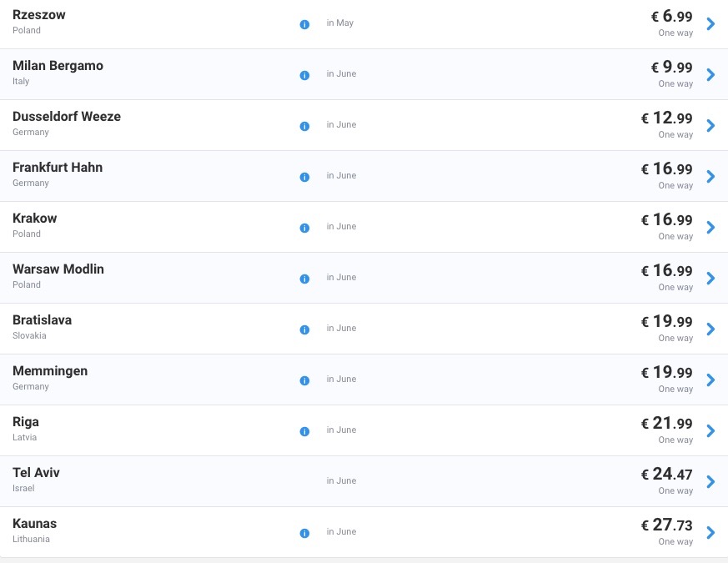Open Milan Bergamo fare chevron arrow
The height and width of the screenshot is (563, 728).
click(710, 75)
